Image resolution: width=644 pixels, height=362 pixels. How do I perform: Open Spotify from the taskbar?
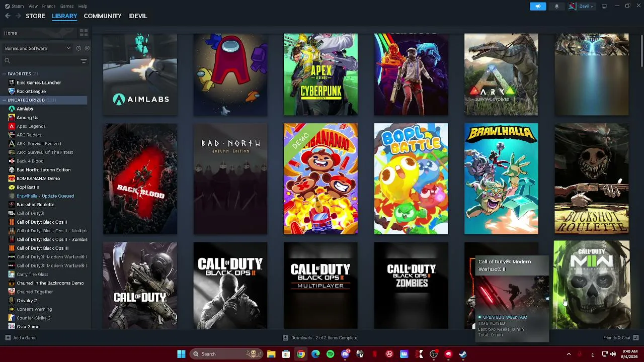(x=330, y=354)
